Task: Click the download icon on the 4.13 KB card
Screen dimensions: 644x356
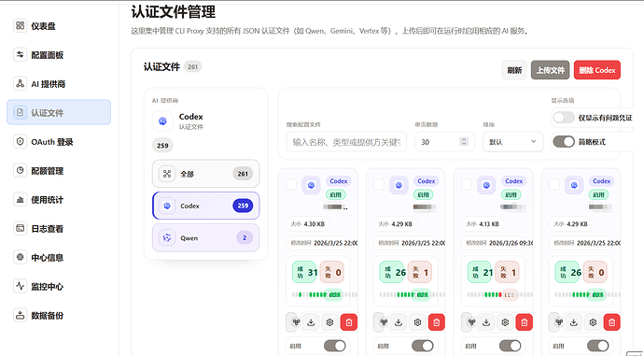Action: (x=486, y=322)
